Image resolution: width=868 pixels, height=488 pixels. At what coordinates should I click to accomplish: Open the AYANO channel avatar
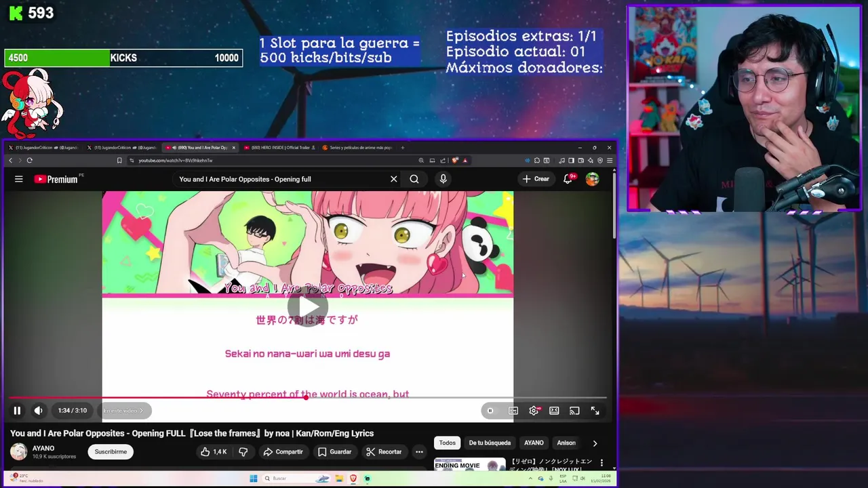19,451
